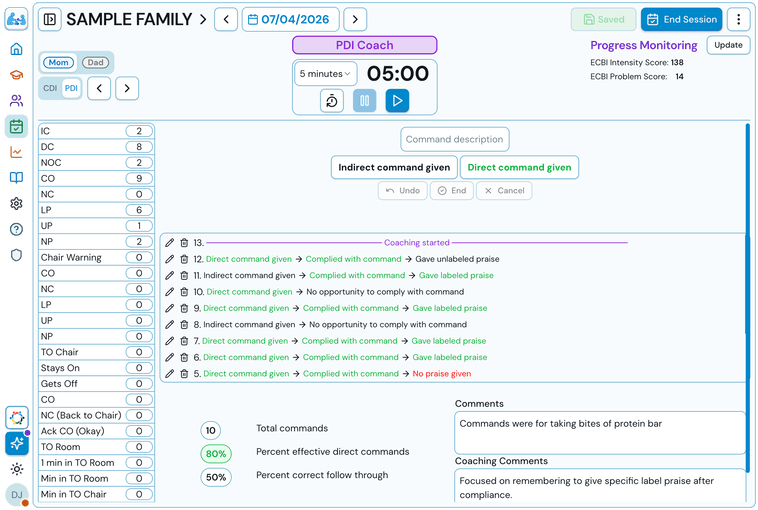
Task: Click the DC count value 8
Action: pyautogui.click(x=139, y=147)
